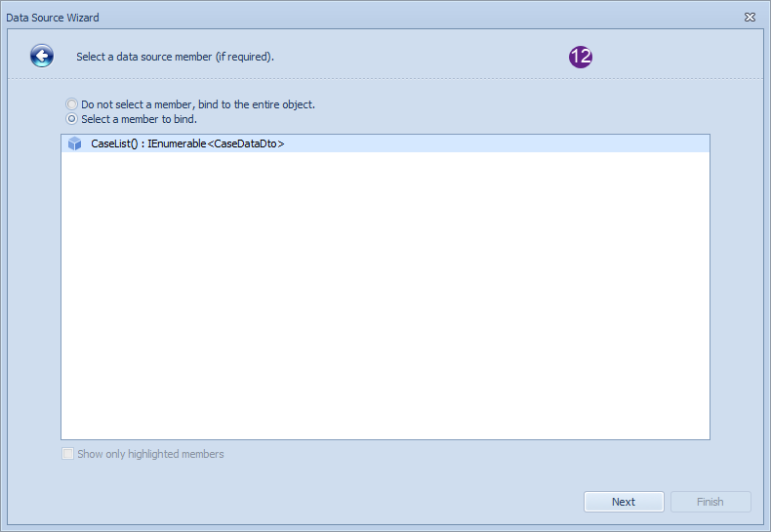
Task: Click empty white area of the member list
Action: 385,295
